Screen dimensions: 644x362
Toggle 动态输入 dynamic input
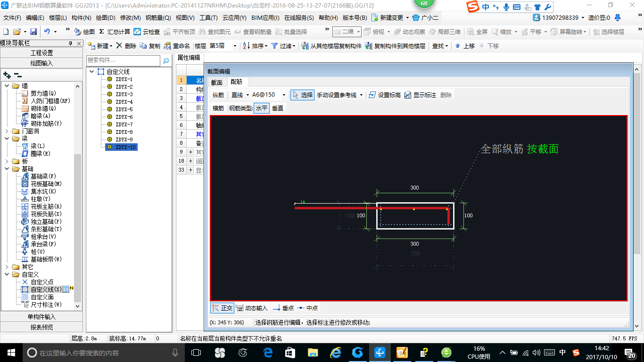tap(252, 308)
